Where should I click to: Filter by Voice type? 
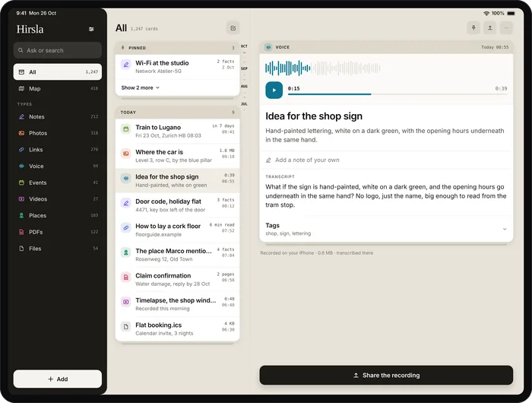[x=57, y=166]
